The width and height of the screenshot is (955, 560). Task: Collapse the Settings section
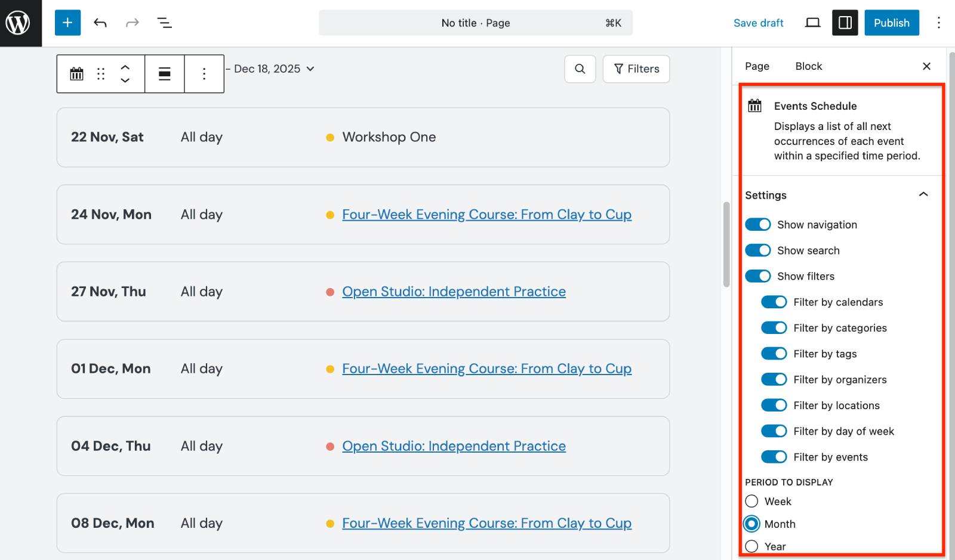click(x=923, y=194)
